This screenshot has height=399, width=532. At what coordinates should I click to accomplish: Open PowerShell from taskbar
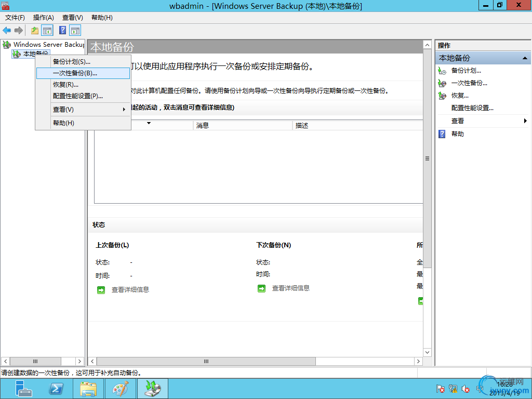(56, 389)
